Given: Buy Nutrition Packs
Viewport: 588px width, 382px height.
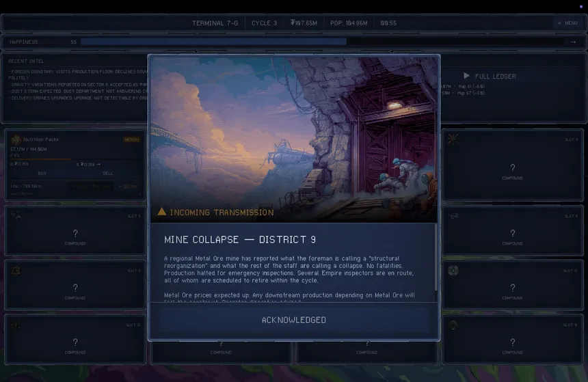Looking at the screenshot, I should coord(42,173).
